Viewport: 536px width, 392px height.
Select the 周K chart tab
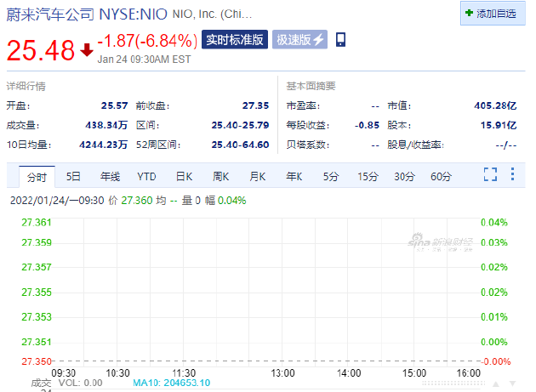221,177
